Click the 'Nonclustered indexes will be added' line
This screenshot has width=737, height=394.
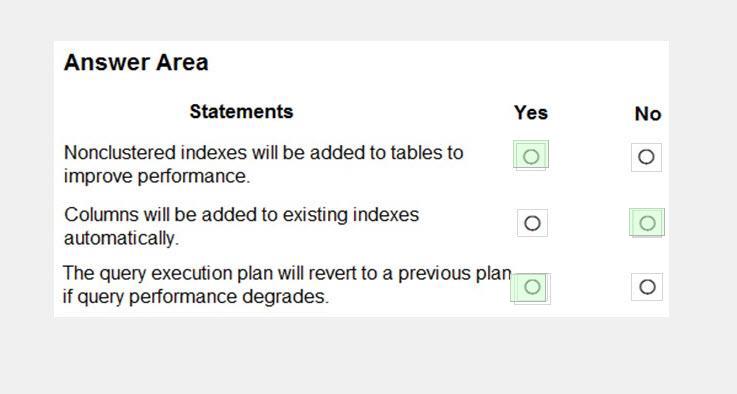(x=264, y=153)
